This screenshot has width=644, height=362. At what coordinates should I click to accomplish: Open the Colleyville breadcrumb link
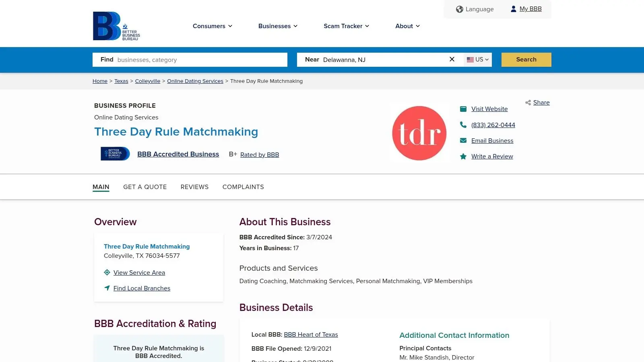[148, 81]
